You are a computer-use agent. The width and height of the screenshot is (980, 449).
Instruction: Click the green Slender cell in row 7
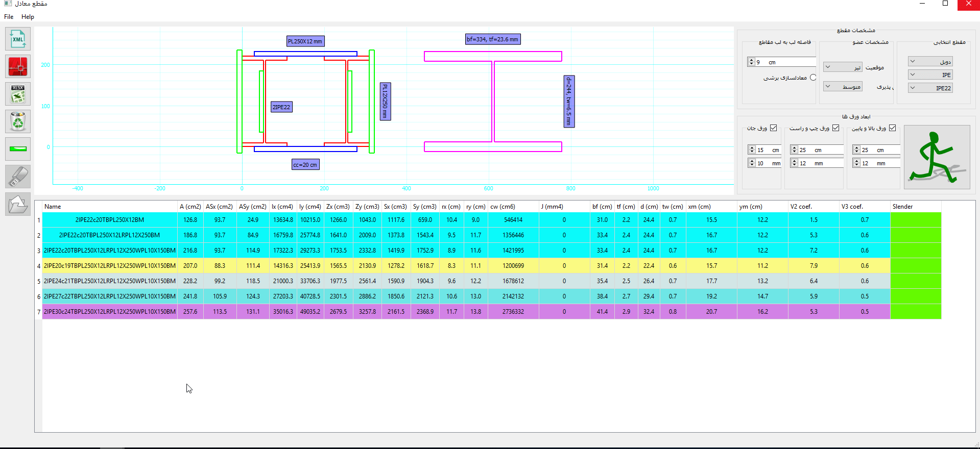(916, 312)
